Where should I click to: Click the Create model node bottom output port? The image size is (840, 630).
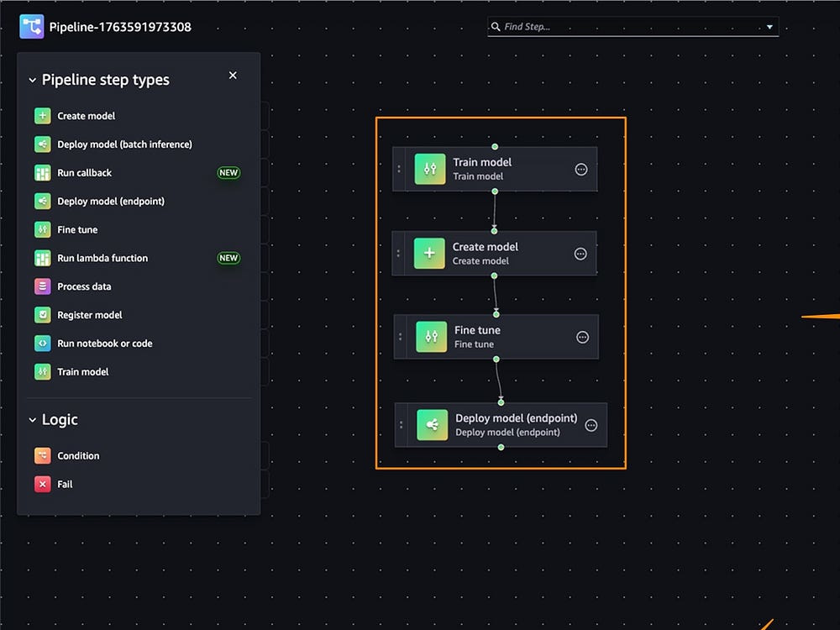pyautogui.click(x=495, y=276)
